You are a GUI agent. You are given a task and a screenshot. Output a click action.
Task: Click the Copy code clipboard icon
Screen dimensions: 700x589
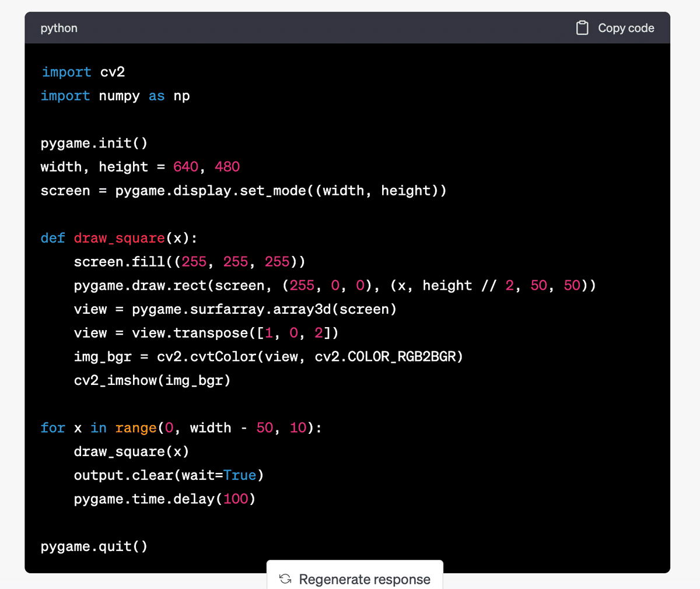(x=582, y=27)
